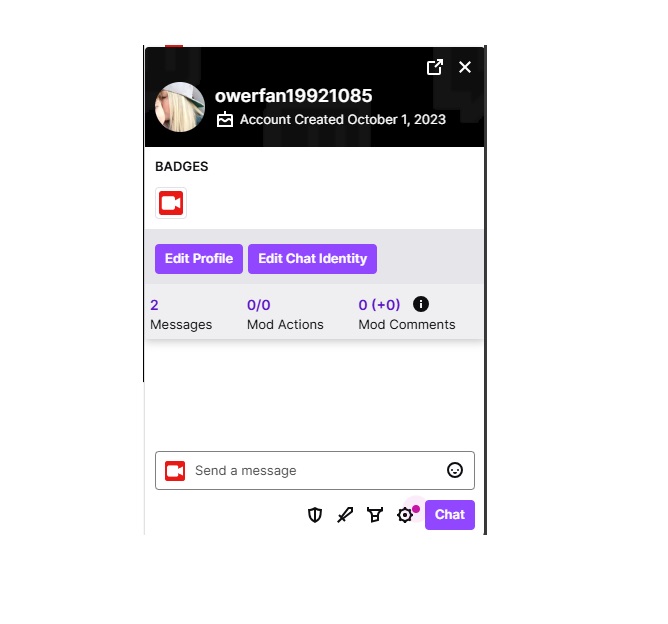Open Edit Chat Identity
This screenshot has width=668, height=624.
(x=312, y=259)
